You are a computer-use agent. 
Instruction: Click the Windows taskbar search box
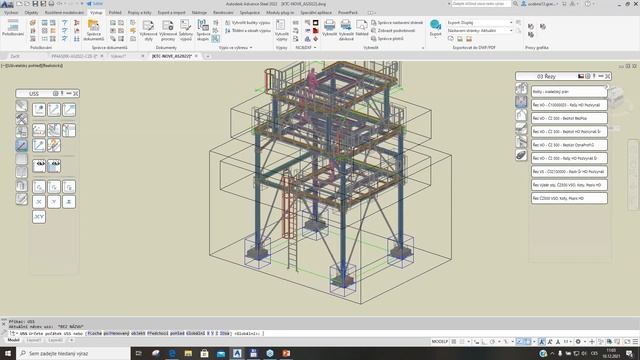pos(73,353)
